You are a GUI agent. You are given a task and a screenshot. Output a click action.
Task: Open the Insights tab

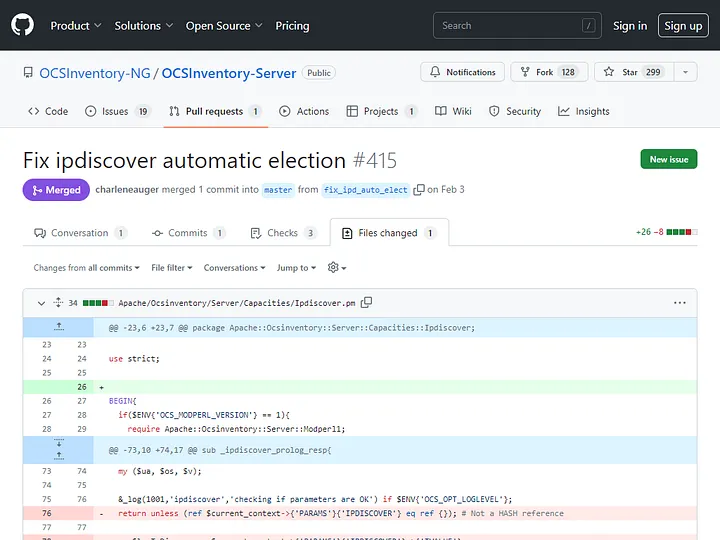click(584, 111)
